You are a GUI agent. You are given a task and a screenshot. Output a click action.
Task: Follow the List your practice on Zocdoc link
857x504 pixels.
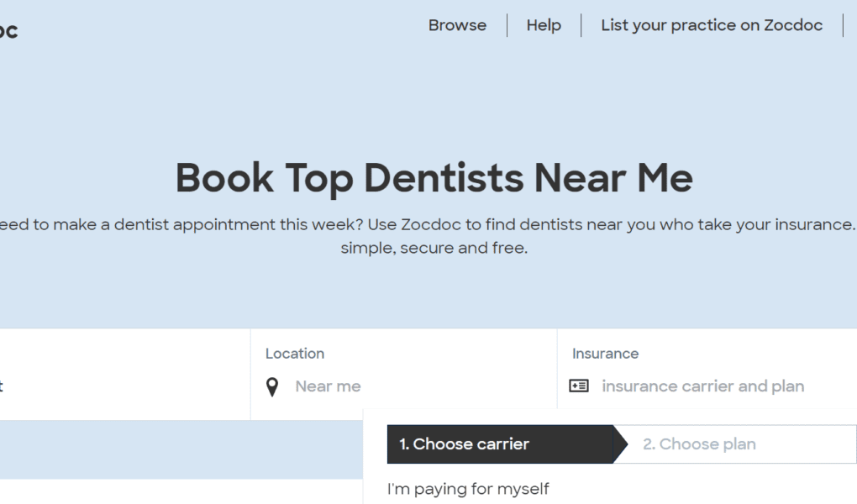click(x=712, y=25)
